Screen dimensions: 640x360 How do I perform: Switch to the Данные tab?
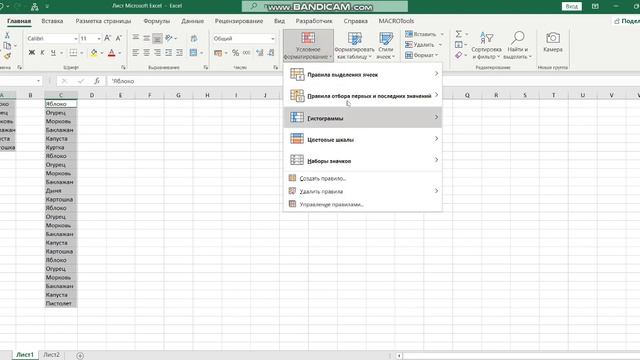(x=192, y=21)
